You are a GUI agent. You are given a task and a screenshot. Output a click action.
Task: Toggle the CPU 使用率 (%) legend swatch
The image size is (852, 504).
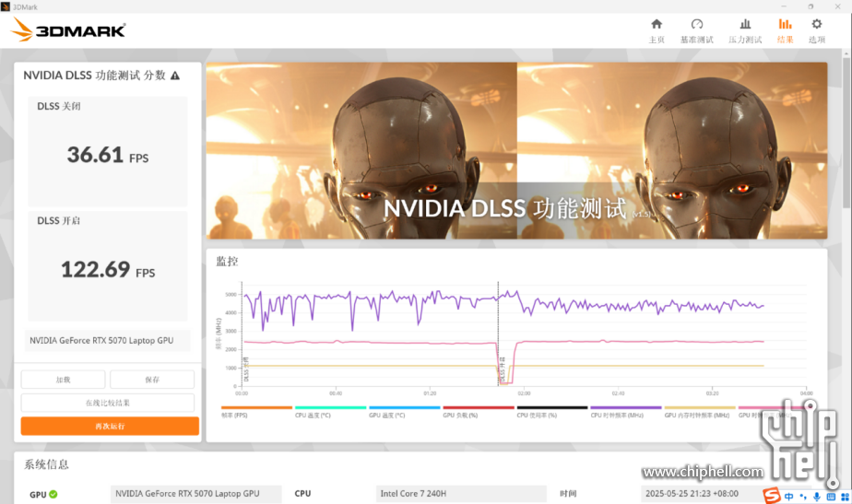coord(552,407)
